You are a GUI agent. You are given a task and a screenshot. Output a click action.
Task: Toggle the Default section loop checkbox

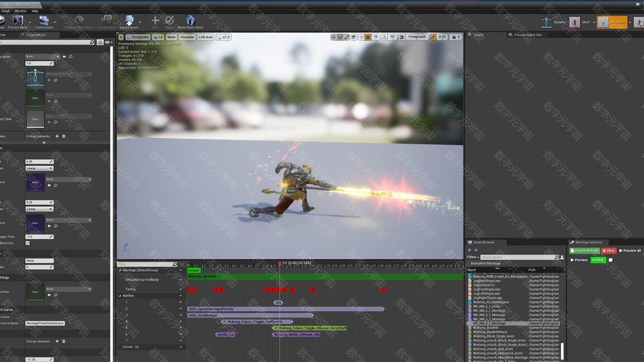click(610, 260)
